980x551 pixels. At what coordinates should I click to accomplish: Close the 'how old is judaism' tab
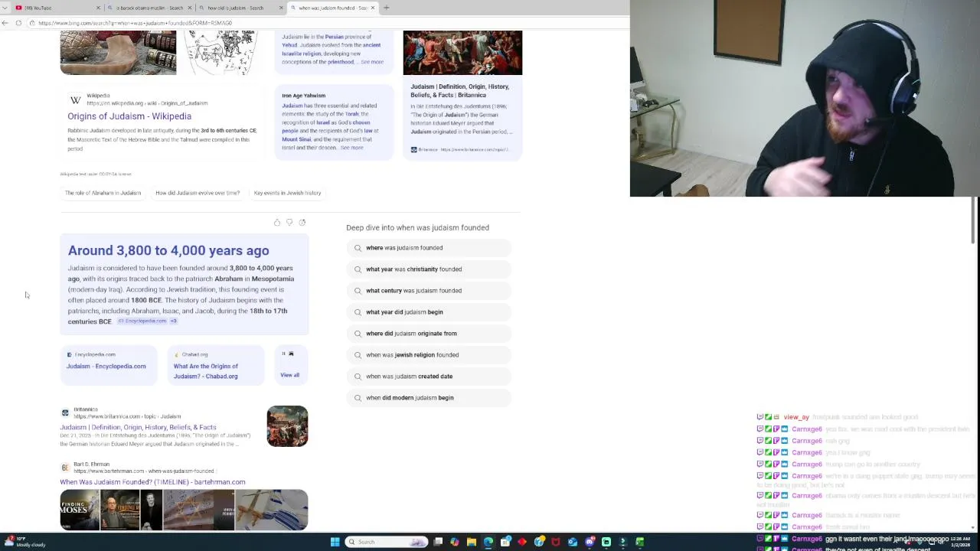(x=281, y=8)
